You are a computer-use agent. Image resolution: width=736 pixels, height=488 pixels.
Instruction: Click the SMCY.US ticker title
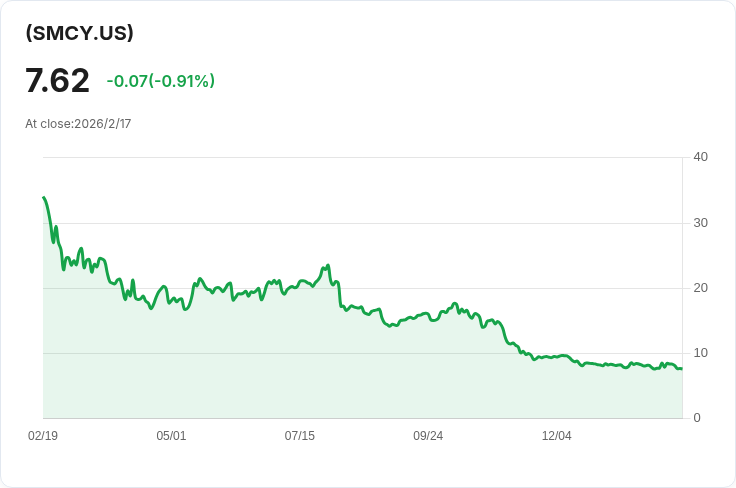point(79,33)
